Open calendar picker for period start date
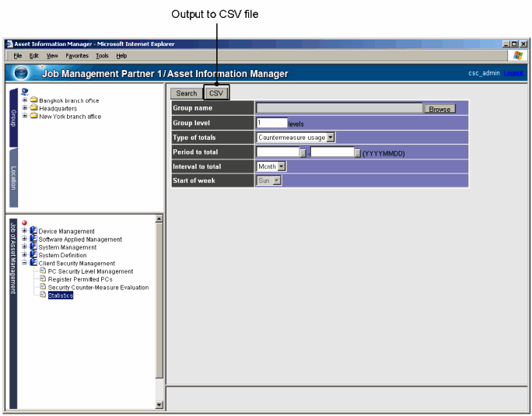Image resolution: width=532 pixels, height=416 pixels. point(303,152)
